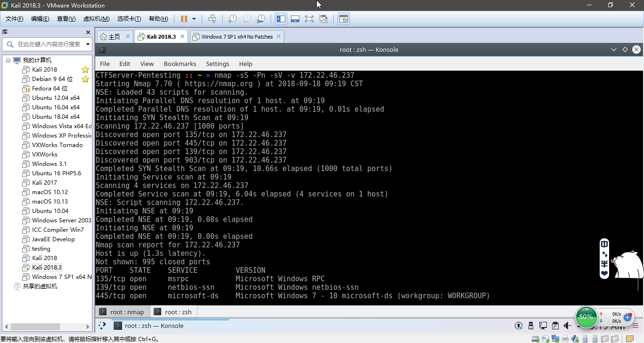Viewport: 644px width, 343px height.
Task: Click the Konsole title bar down-chevron button
Action: 614,49
